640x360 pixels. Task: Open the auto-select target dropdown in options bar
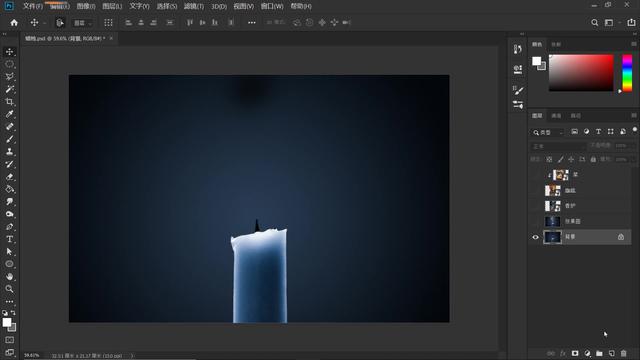tap(83, 23)
